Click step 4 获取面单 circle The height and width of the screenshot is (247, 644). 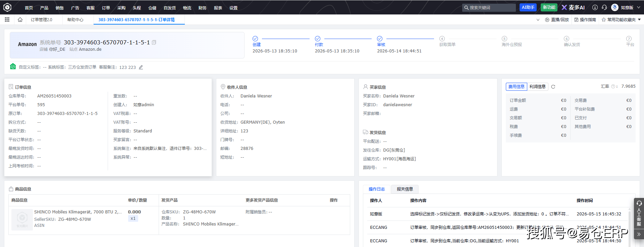click(442, 39)
